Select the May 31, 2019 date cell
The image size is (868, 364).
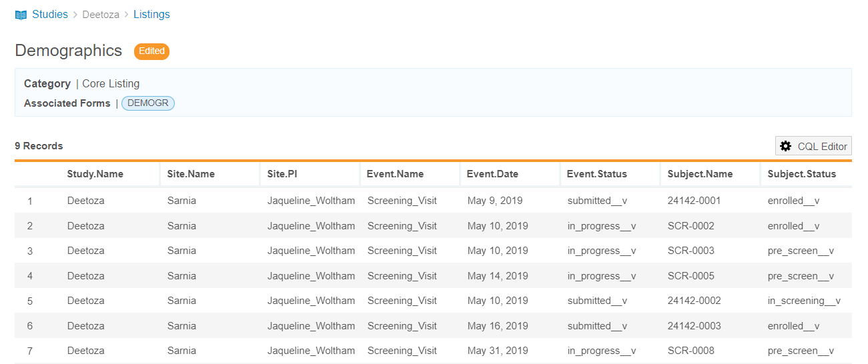(x=498, y=351)
